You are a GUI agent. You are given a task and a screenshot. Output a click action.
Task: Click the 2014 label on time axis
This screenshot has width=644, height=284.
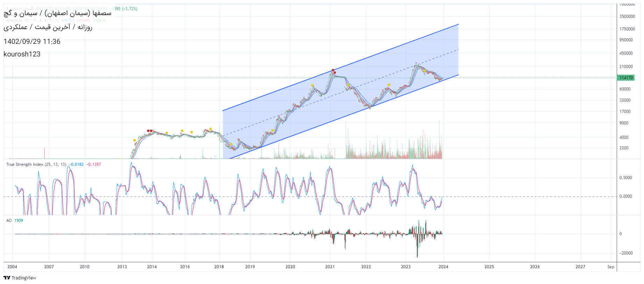[x=152, y=267]
